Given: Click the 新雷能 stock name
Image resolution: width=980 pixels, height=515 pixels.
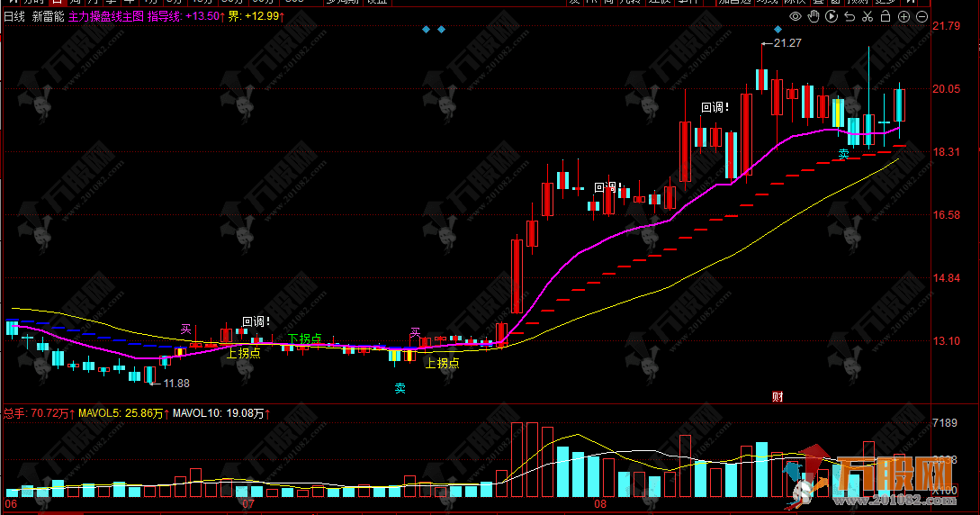Looking at the screenshot, I should (x=48, y=16).
